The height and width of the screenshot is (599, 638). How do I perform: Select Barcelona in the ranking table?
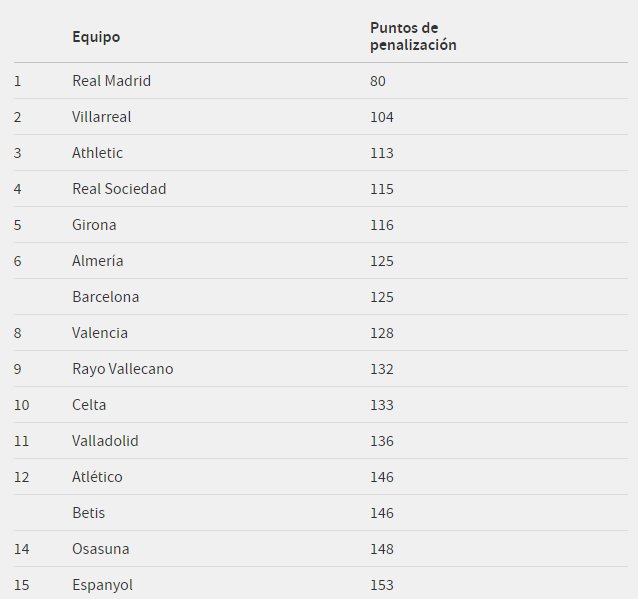pos(106,297)
